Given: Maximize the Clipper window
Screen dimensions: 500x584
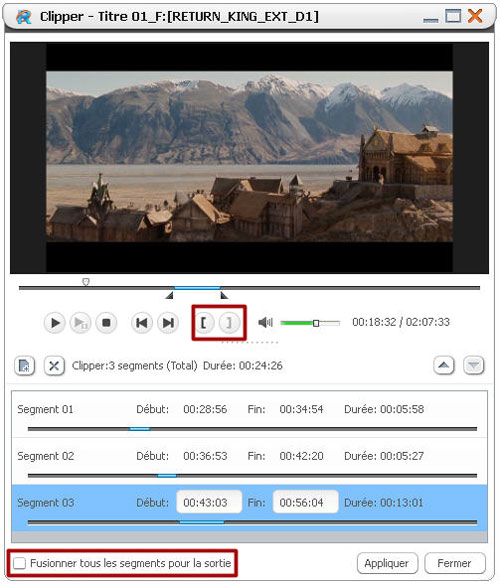Looking at the screenshot, I should 453,16.
